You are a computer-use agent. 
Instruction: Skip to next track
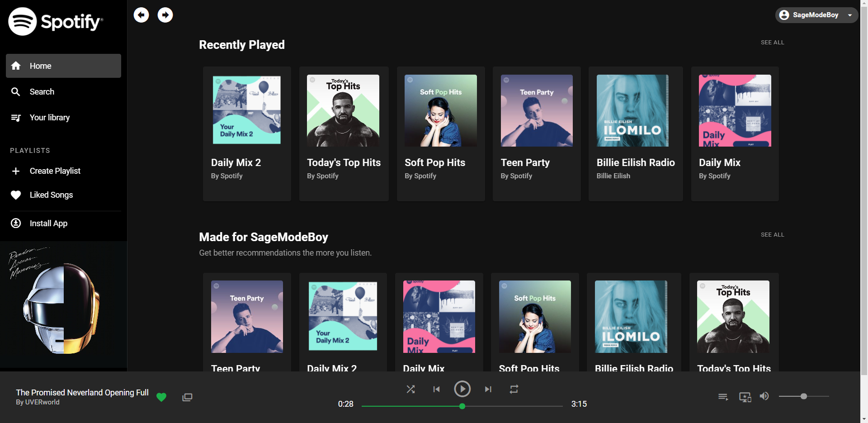[x=488, y=389]
